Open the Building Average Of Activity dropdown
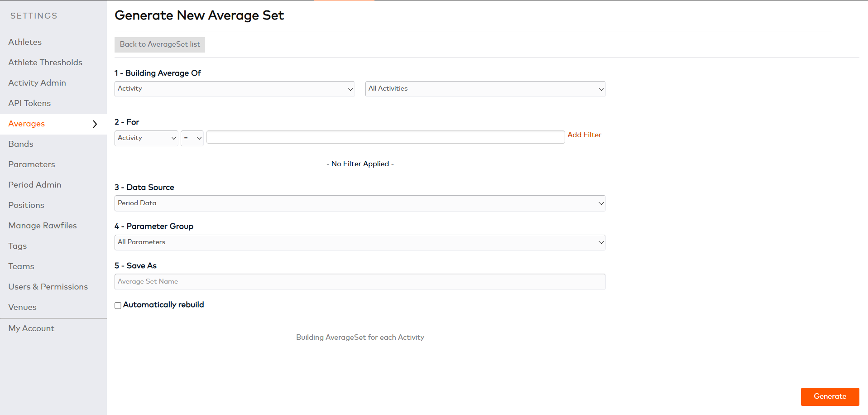The height and width of the screenshot is (415, 868). (x=235, y=89)
